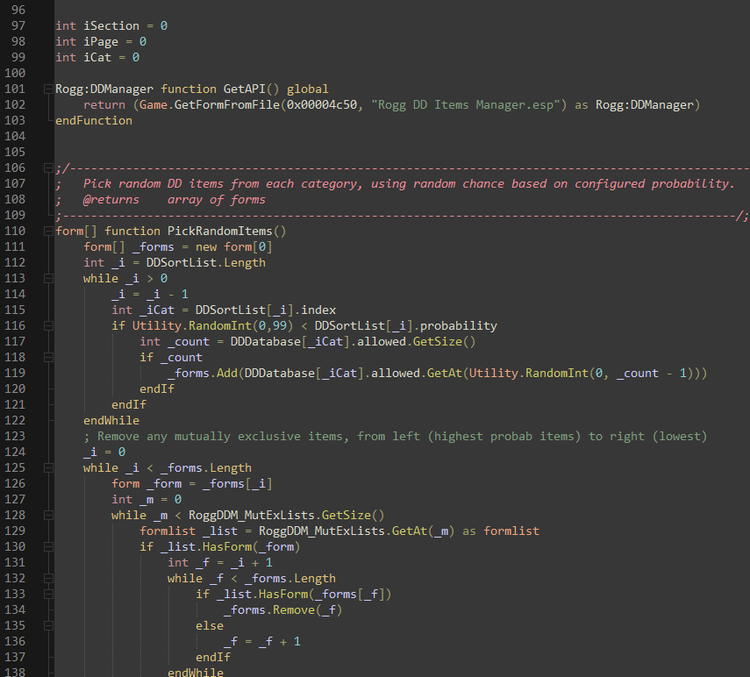The height and width of the screenshot is (677, 750).
Task: Click '_count' declaration on line 117
Action: tap(188, 342)
